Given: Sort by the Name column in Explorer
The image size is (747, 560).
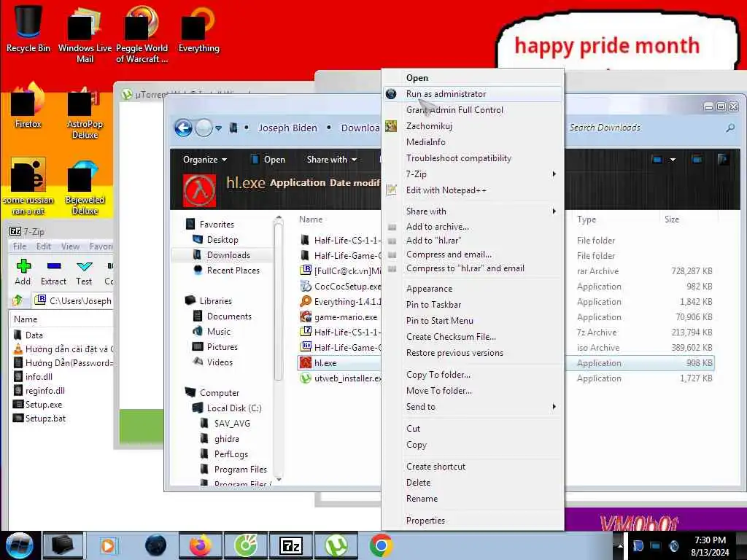Looking at the screenshot, I should [x=311, y=219].
